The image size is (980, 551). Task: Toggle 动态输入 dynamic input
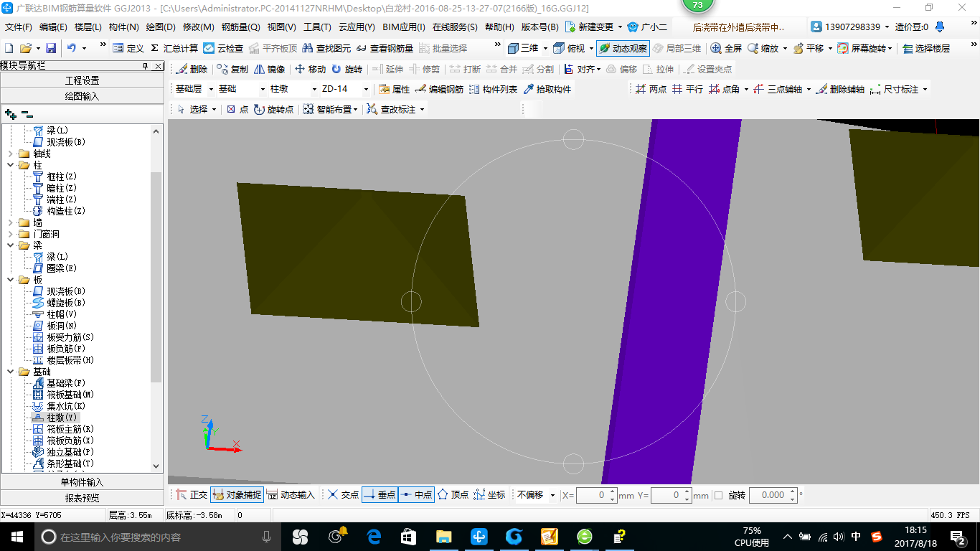click(290, 495)
